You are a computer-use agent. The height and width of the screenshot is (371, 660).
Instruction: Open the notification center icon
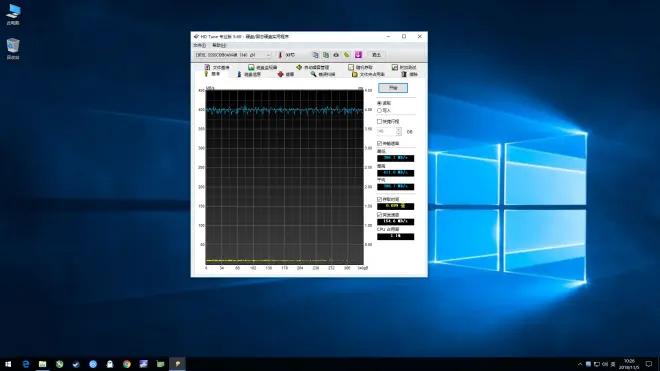pyautogui.click(x=649, y=364)
